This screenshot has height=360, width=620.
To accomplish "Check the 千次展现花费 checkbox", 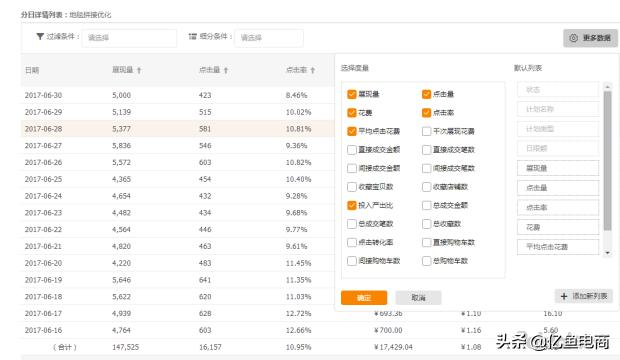I will (426, 131).
